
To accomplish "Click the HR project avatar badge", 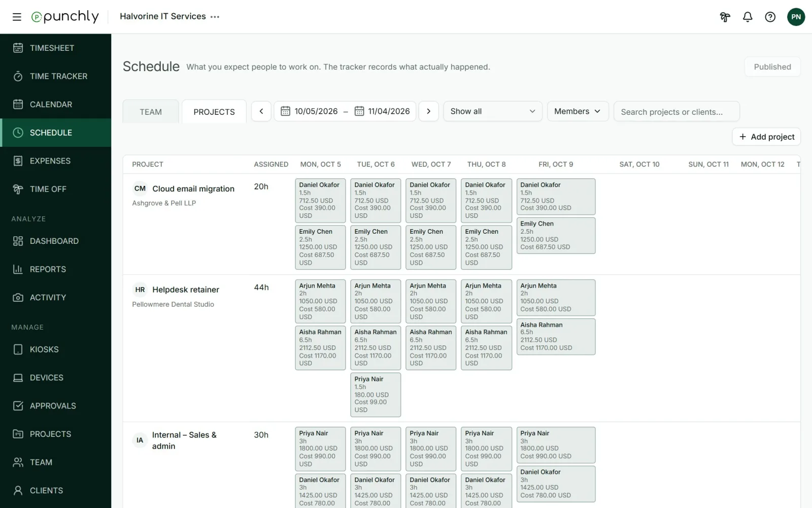I will click(140, 290).
